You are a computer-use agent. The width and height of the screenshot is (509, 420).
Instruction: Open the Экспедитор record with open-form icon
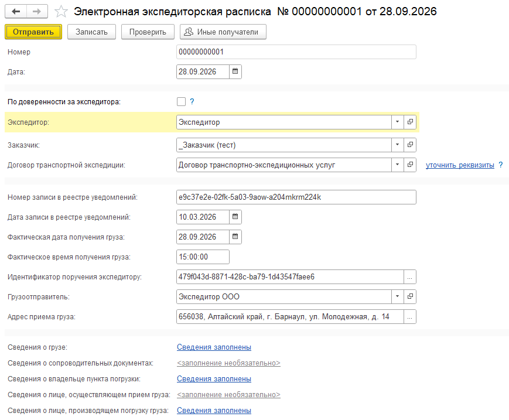tap(410, 122)
